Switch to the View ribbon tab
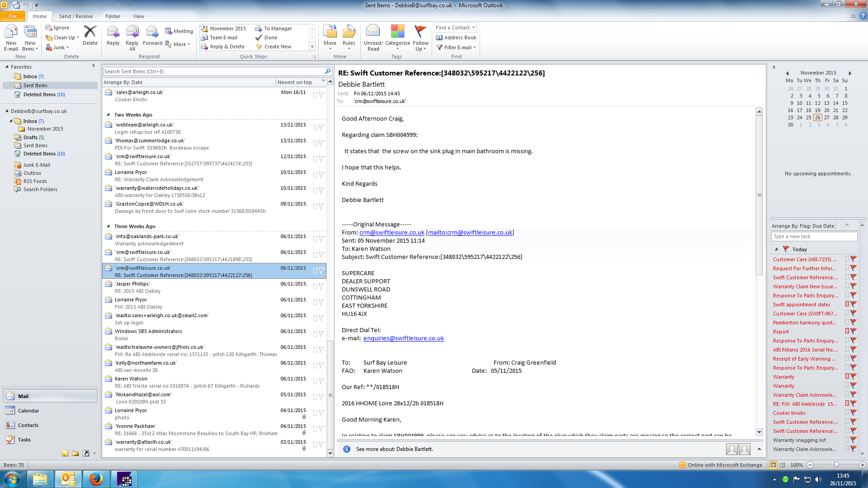Viewport: 868px width, 488px height. 138,16
